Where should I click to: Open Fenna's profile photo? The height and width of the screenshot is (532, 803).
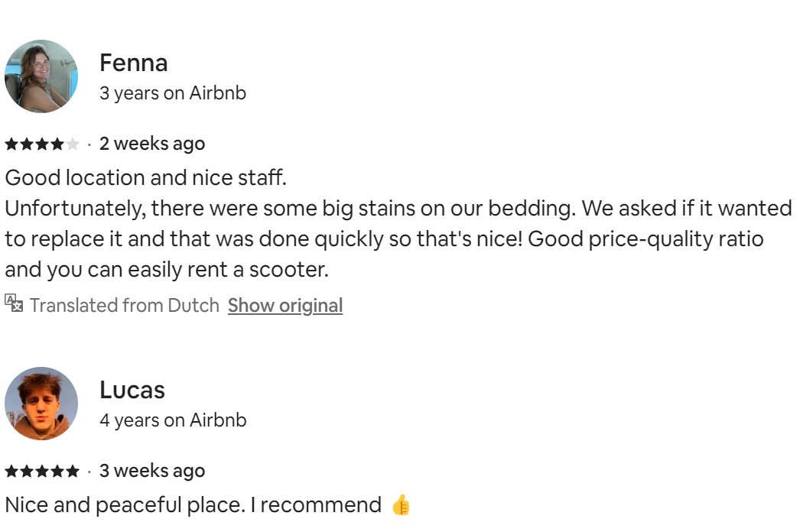point(41,76)
